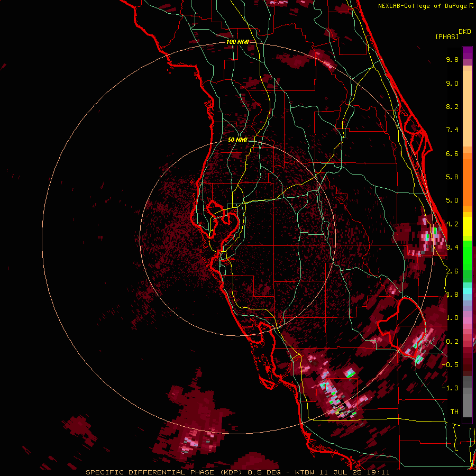This screenshot has width=476, height=476.
Task: Click the 7.4 scale value
Action: tap(452, 130)
